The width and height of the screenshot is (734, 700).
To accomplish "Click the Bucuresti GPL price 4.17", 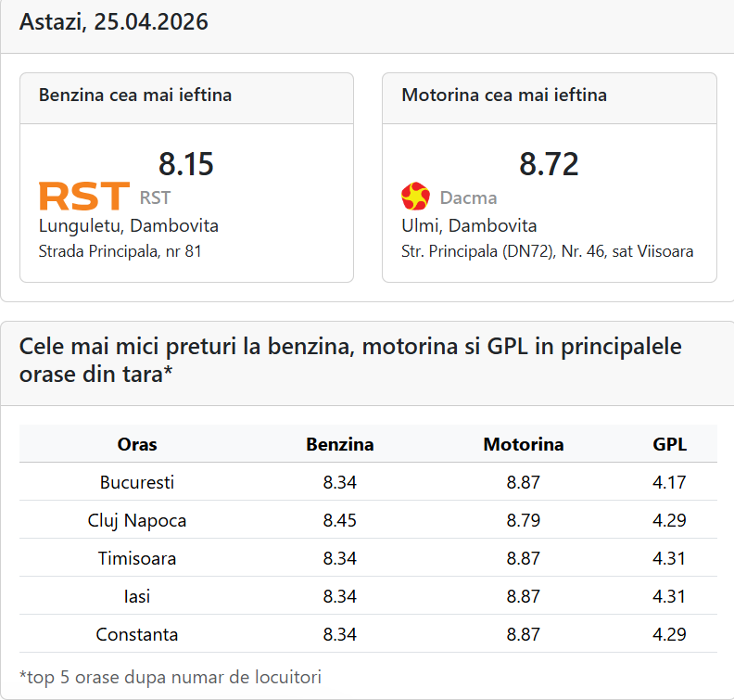I will pyautogui.click(x=669, y=482).
